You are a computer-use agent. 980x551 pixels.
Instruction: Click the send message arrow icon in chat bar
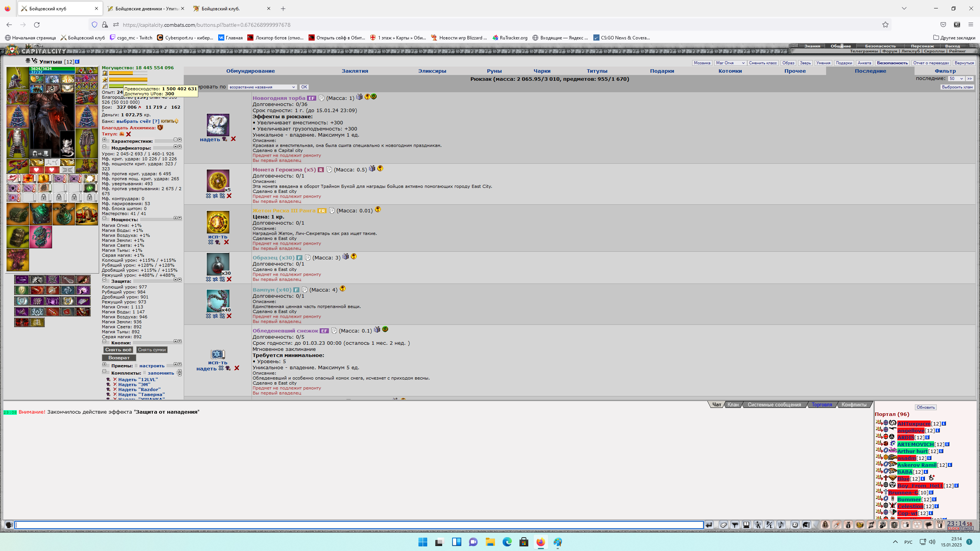pyautogui.click(x=709, y=525)
